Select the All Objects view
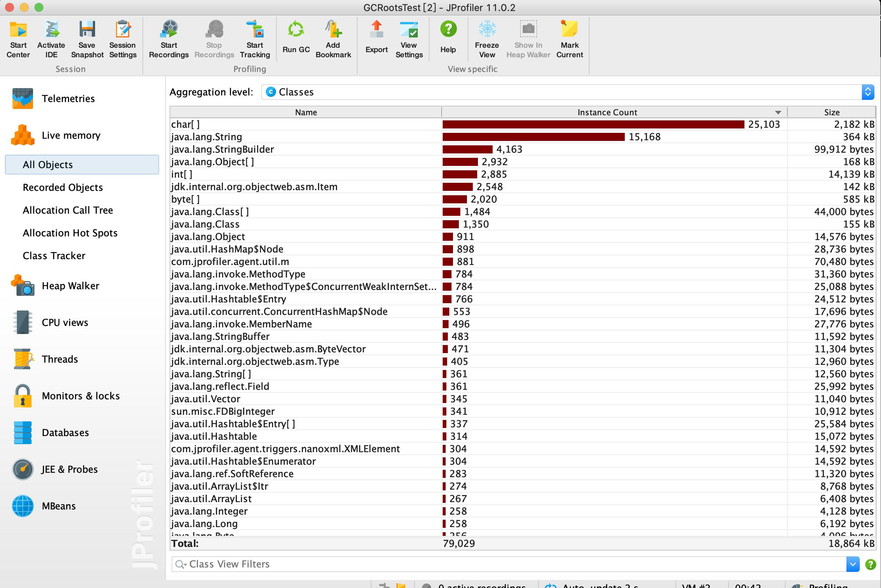 [x=82, y=165]
